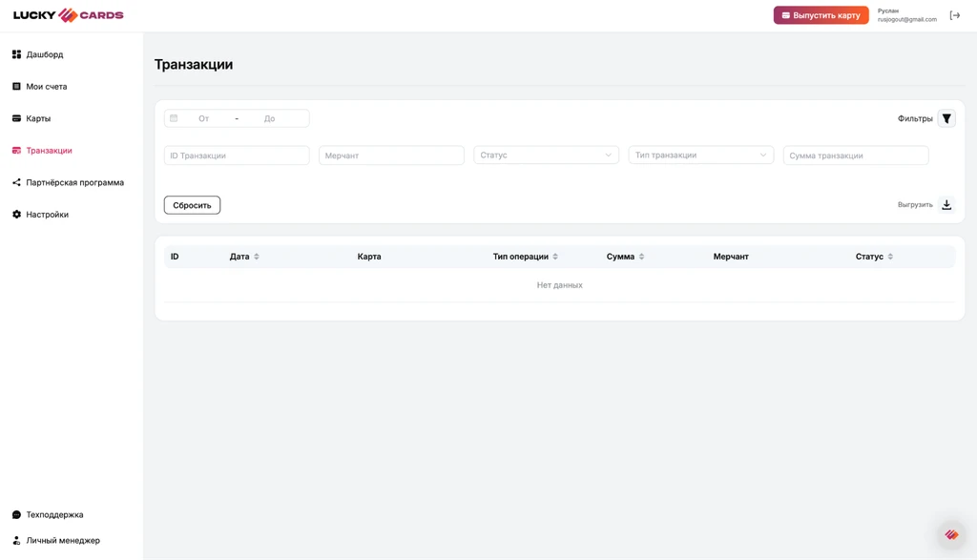Click Выпустить карту button
The width and height of the screenshot is (977, 560).
pyautogui.click(x=821, y=15)
